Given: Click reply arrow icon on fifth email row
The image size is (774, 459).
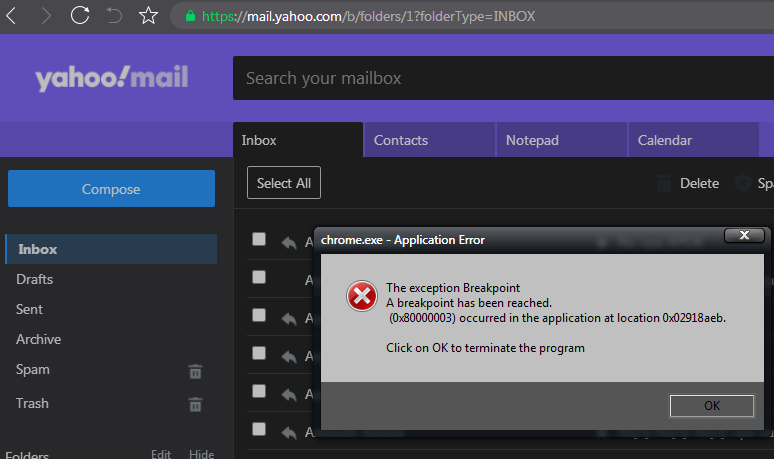Looking at the screenshot, I should (289, 394).
